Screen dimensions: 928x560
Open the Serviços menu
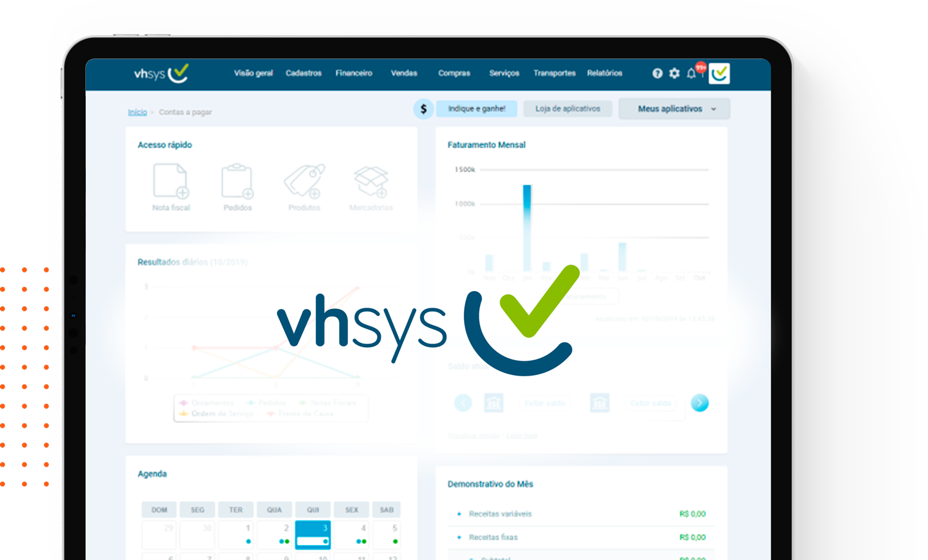tap(504, 73)
